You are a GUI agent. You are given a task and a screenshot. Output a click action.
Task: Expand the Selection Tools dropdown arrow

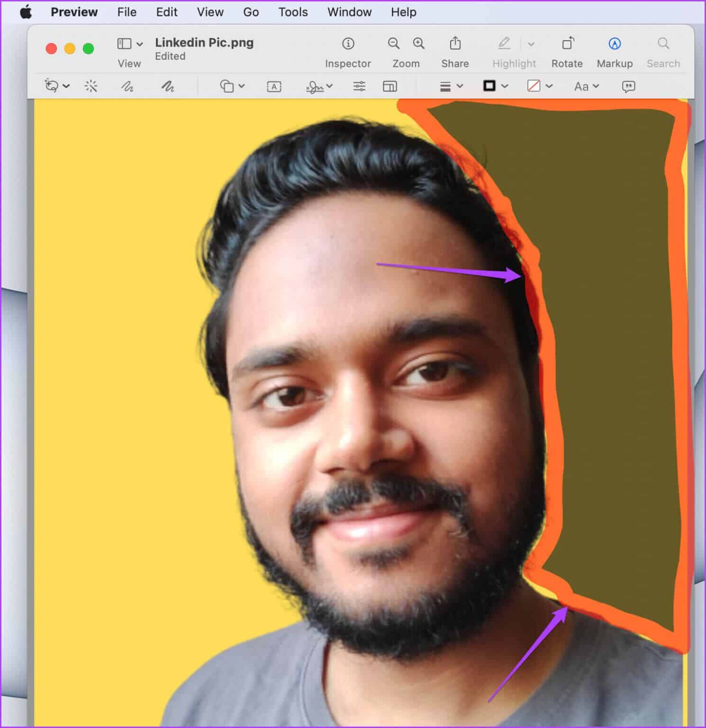66,86
